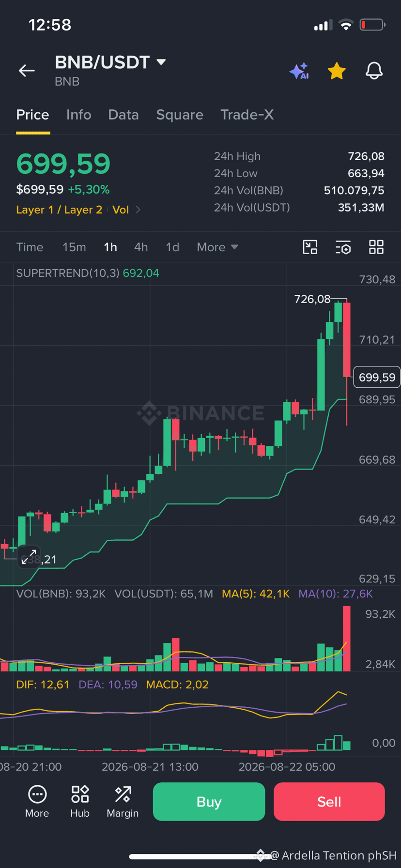Open the Square tab
Screen dimensions: 401x868
coord(180,115)
